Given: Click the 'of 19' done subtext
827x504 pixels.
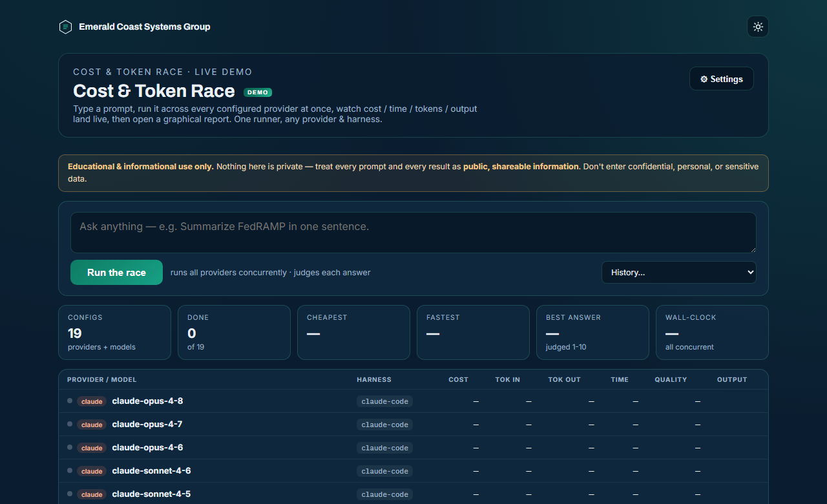Looking at the screenshot, I should coord(196,347).
